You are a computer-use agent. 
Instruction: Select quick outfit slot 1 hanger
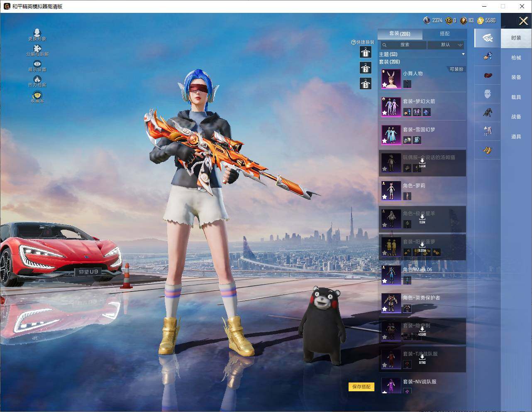tap(366, 52)
